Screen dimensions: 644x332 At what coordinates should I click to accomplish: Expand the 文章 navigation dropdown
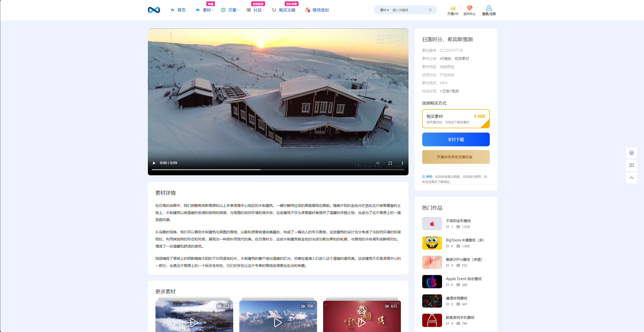point(230,10)
